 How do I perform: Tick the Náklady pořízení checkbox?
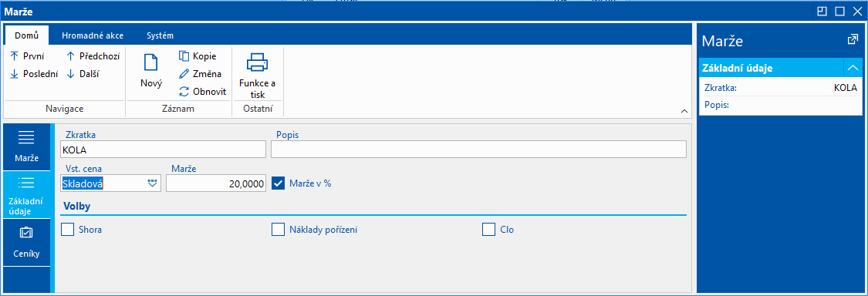[278, 229]
